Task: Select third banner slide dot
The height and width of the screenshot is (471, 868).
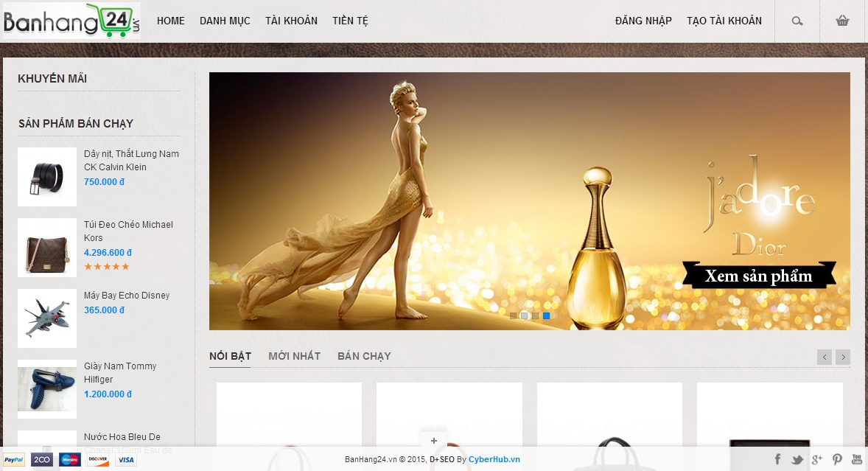Action: click(535, 316)
